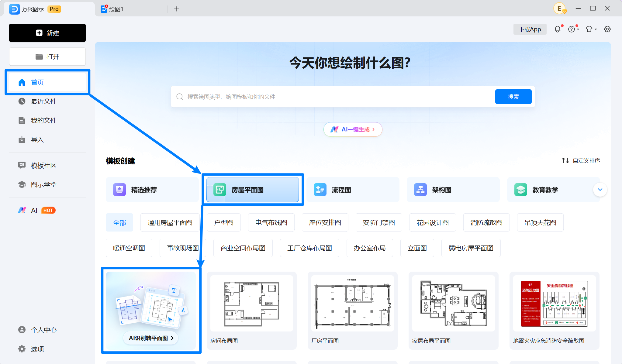The image size is (622, 364).
Task: Select 教育教学 category
Action: (550, 190)
